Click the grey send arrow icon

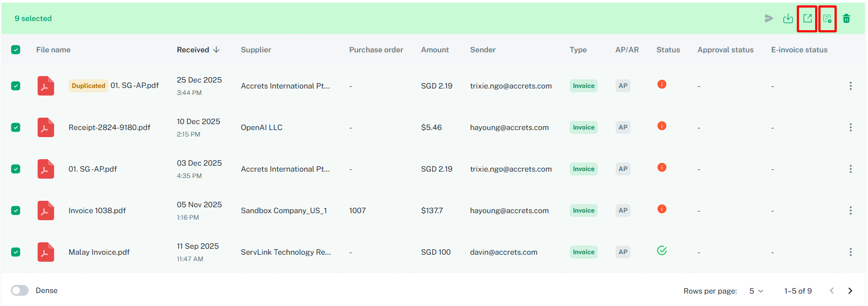click(x=769, y=19)
